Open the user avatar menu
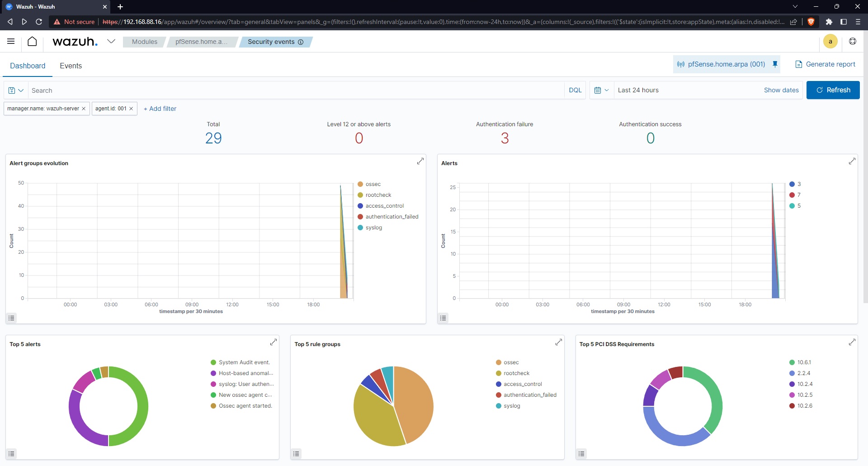This screenshot has height=466, width=868. (x=830, y=42)
